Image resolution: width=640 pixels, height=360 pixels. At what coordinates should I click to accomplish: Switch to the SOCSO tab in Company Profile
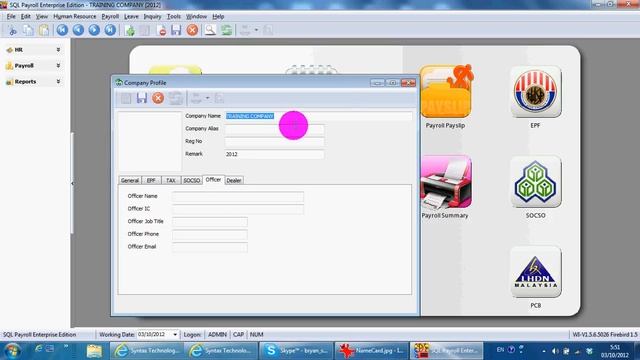[191, 180]
